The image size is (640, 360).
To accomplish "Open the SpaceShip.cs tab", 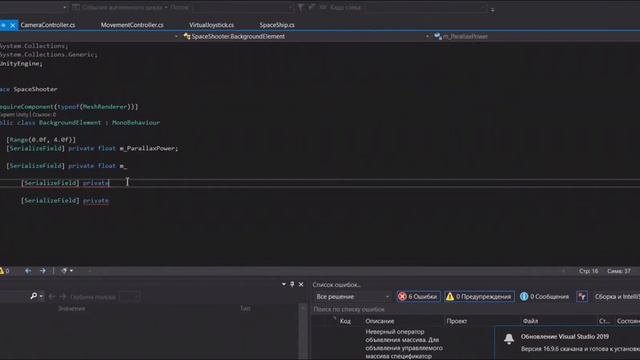I will 277,25.
